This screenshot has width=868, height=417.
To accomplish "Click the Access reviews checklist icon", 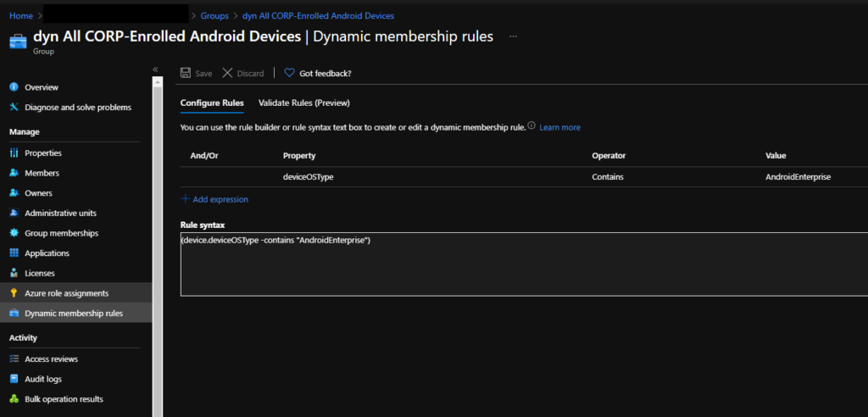I will point(14,359).
